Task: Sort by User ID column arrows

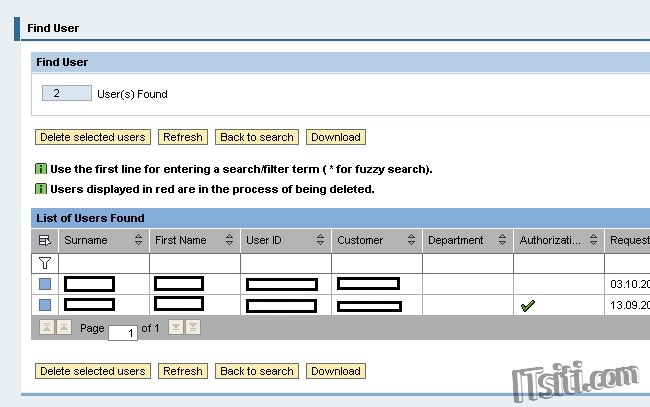Action: click(320, 241)
